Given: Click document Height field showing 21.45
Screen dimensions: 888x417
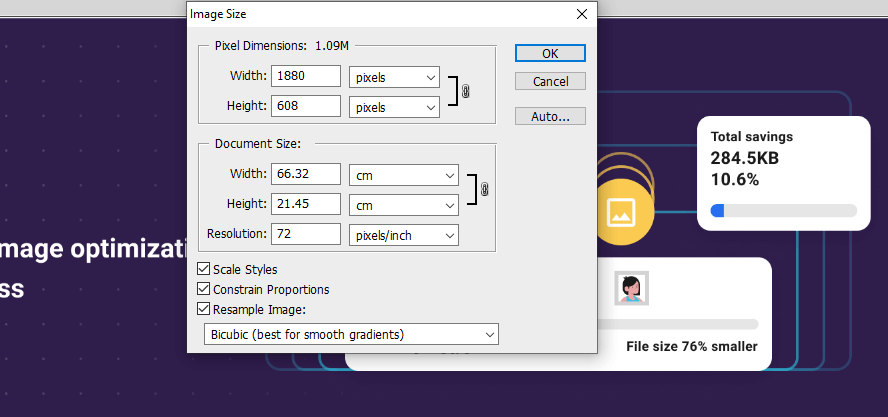Looking at the screenshot, I should tap(306, 204).
